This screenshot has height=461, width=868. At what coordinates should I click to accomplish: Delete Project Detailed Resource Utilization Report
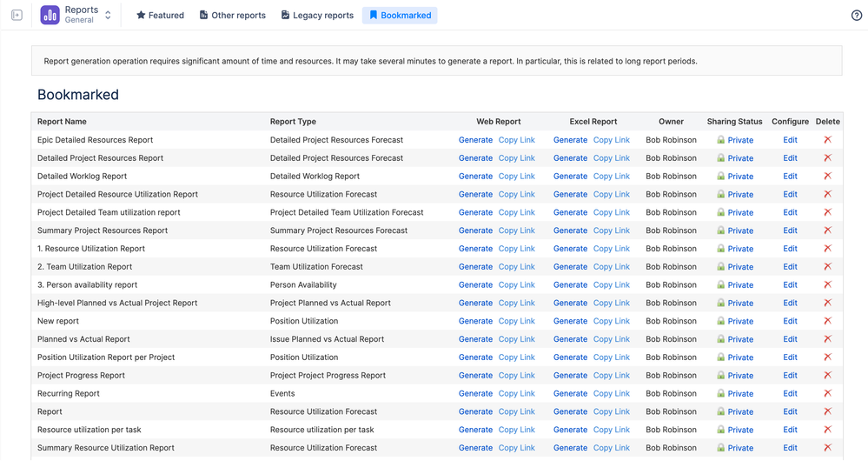(827, 194)
